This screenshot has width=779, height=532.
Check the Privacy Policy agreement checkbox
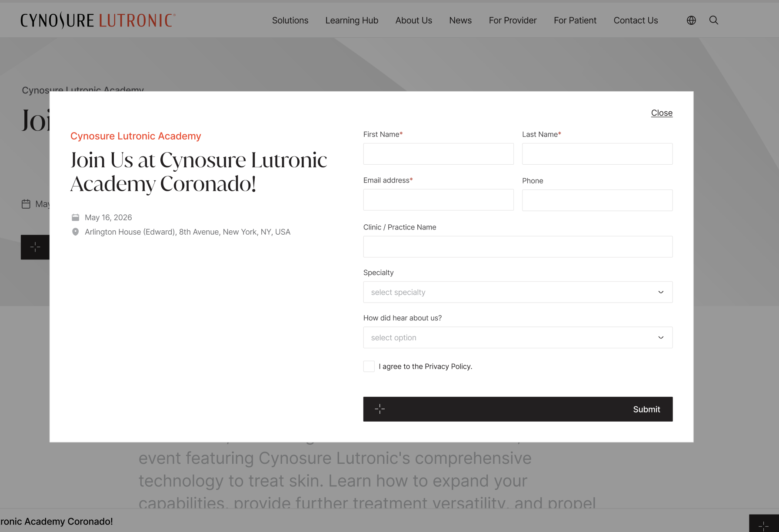369,366
